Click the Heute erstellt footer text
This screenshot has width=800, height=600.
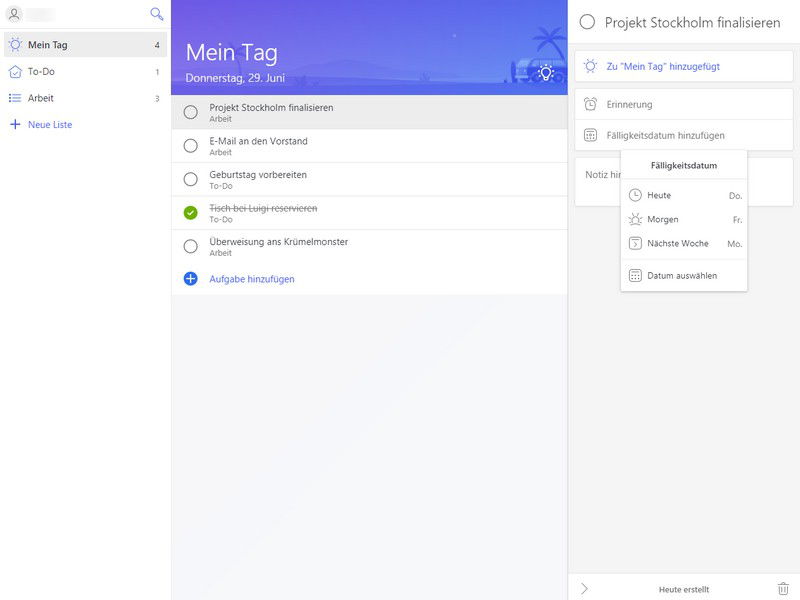pos(684,589)
